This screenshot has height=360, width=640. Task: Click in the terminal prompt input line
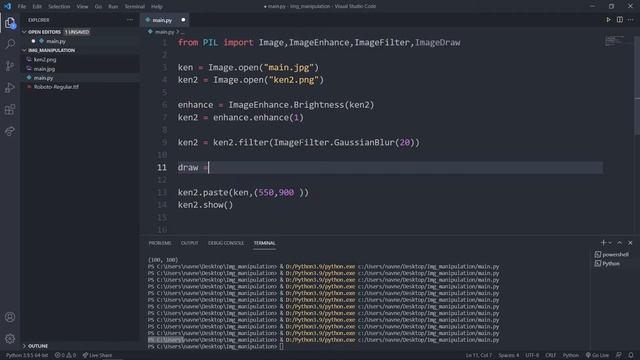281,347
